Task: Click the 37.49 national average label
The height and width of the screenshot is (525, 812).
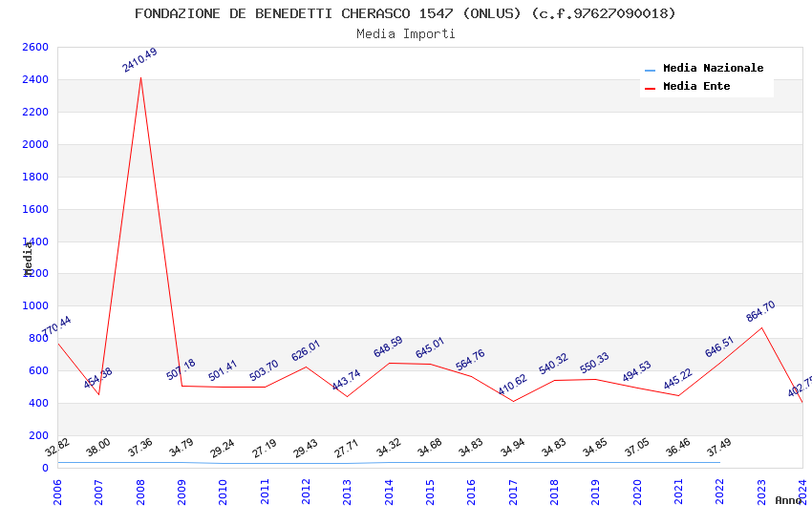Action: point(718,448)
